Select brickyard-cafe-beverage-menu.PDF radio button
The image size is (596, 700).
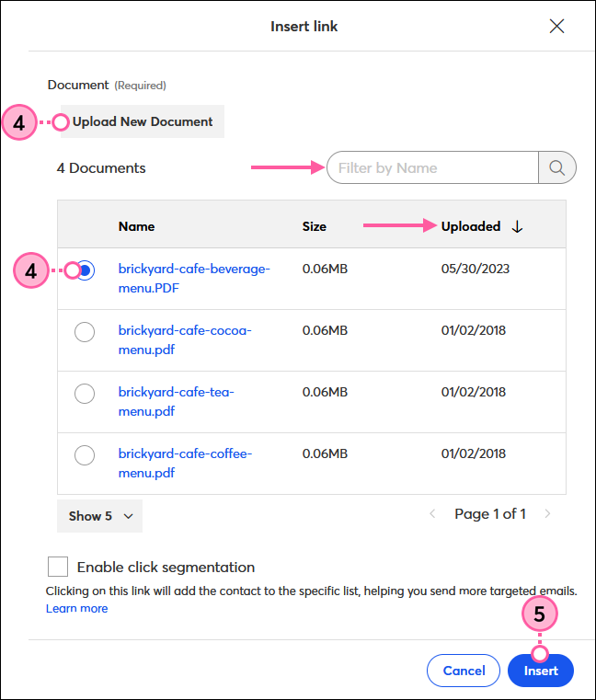pyautogui.click(x=85, y=270)
